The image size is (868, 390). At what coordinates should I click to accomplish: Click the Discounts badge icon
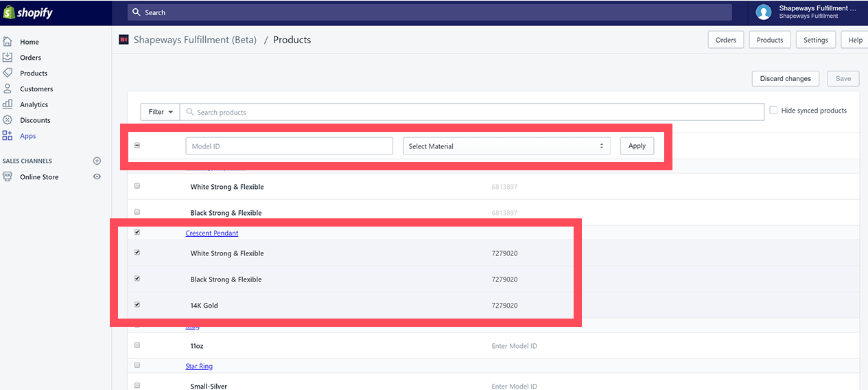pyautogui.click(x=8, y=120)
